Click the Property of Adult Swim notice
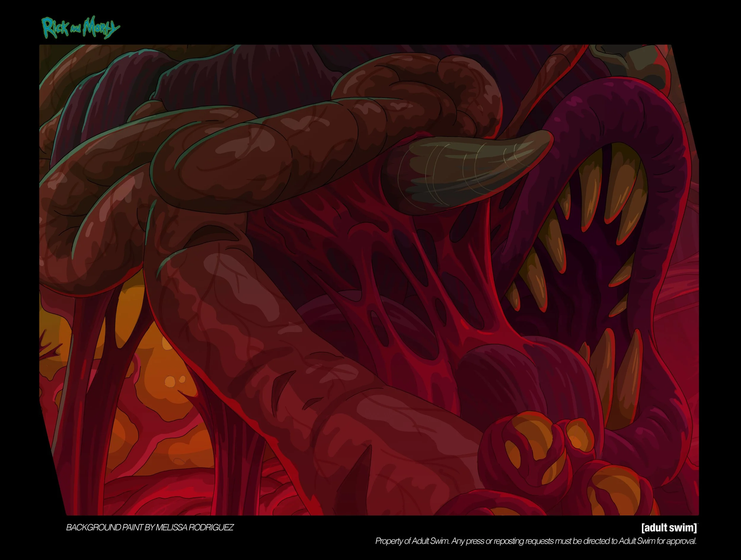This screenshot has width=741, height=560. [535, 541]
